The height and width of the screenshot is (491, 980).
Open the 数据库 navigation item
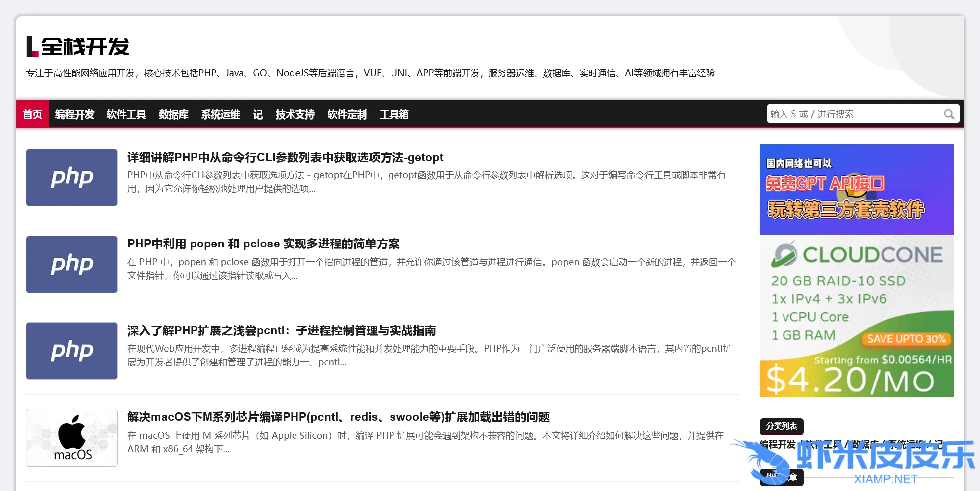[174, 114]
